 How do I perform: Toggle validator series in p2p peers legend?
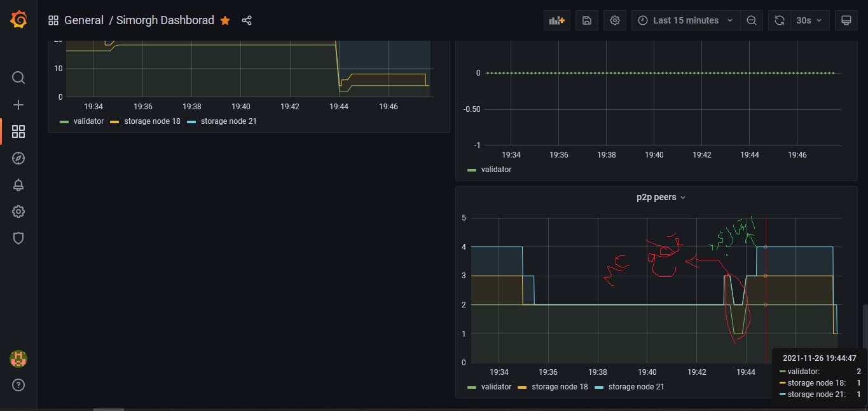(495, 387)
